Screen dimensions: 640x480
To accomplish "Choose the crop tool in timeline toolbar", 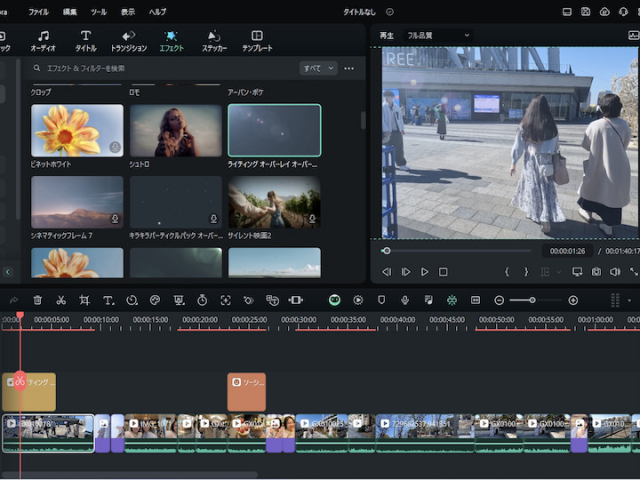I will [x=84, y=300].
